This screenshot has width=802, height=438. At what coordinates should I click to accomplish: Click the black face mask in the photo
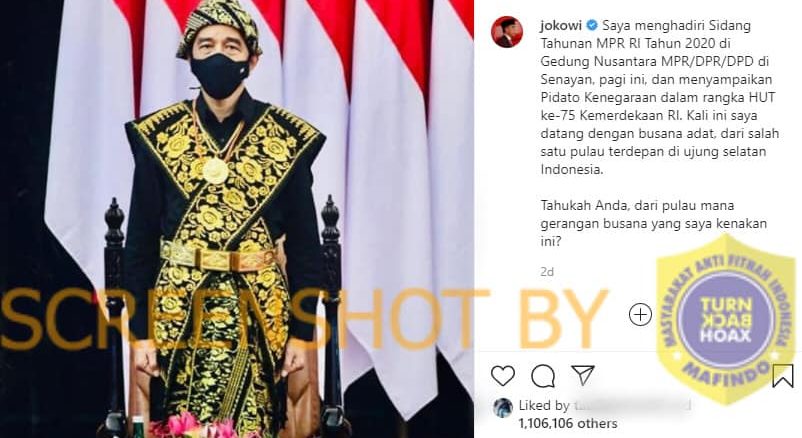(219, 76)
